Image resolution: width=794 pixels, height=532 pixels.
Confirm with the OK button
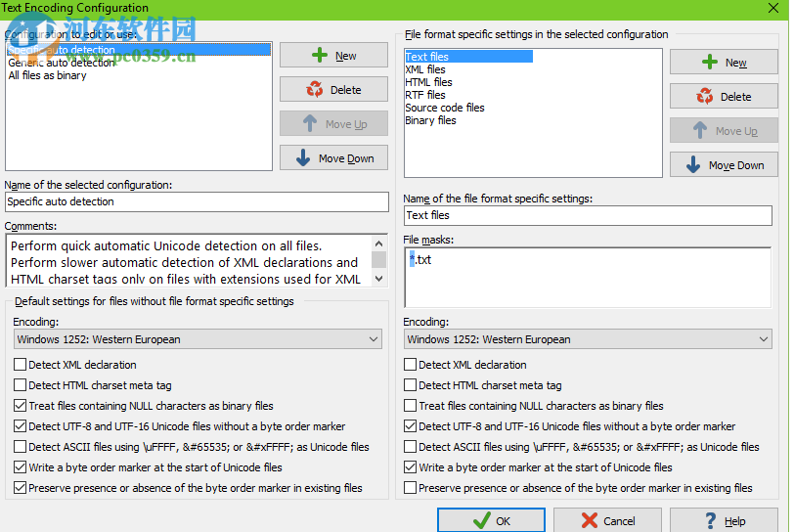(x=491, y=520)
